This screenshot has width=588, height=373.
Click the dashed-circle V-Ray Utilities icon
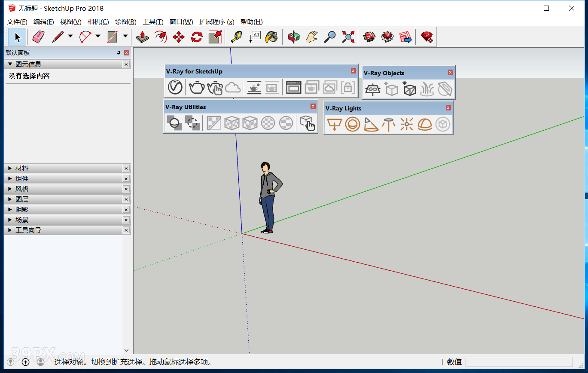click(192, 123)
